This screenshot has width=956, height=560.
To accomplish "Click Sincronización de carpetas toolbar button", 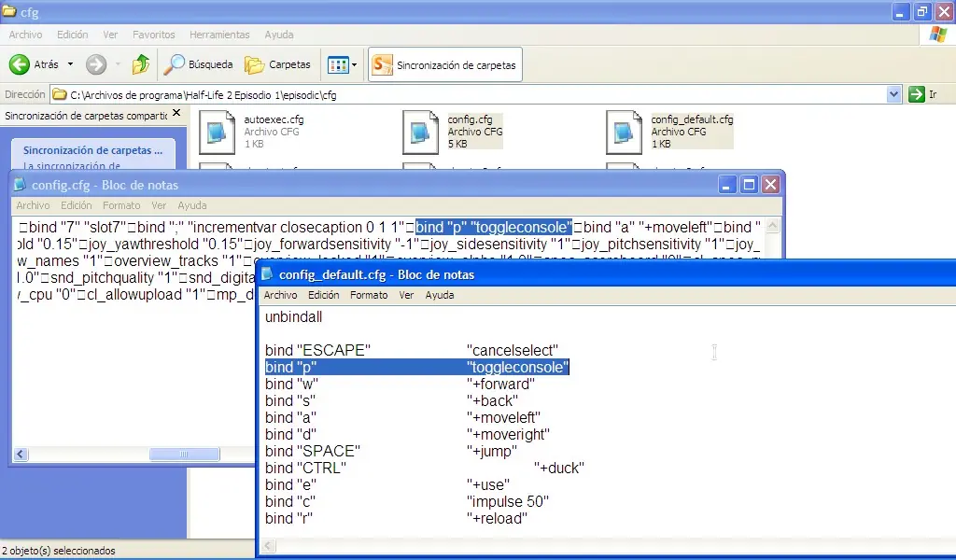I will click(x=443, y=64).
